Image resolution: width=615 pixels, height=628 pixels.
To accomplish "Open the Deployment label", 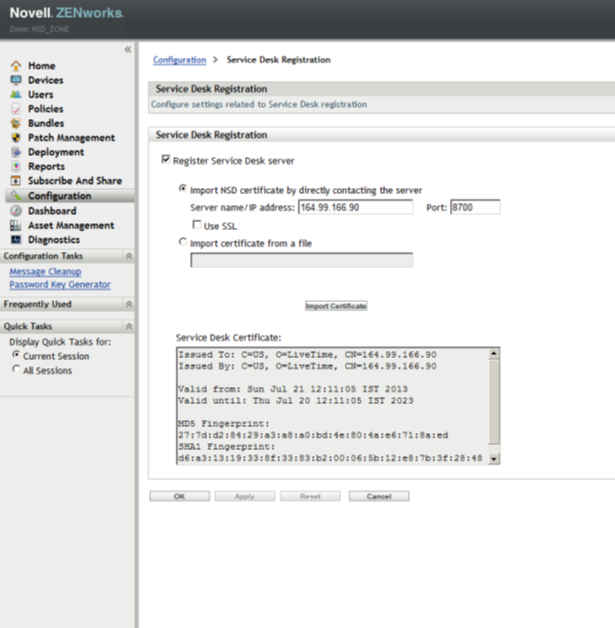I will (x=56, y=152).
